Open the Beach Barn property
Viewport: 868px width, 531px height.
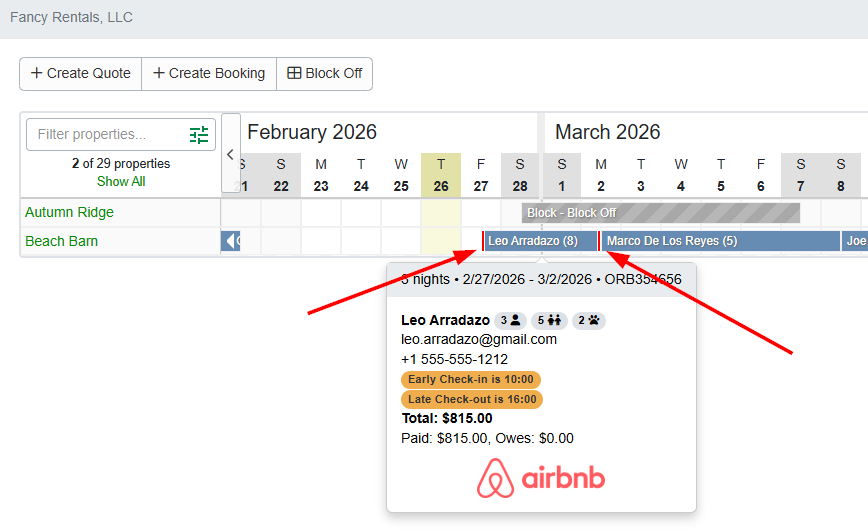61,241
